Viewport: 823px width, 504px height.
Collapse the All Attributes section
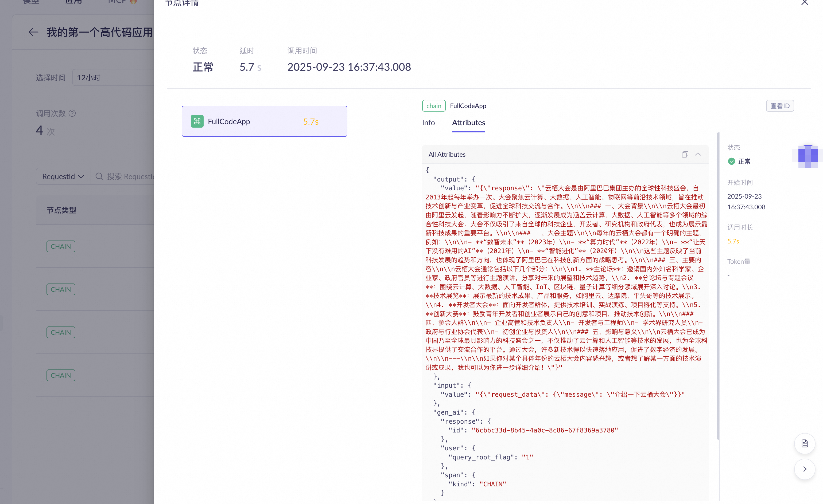(x=698, y=154)
